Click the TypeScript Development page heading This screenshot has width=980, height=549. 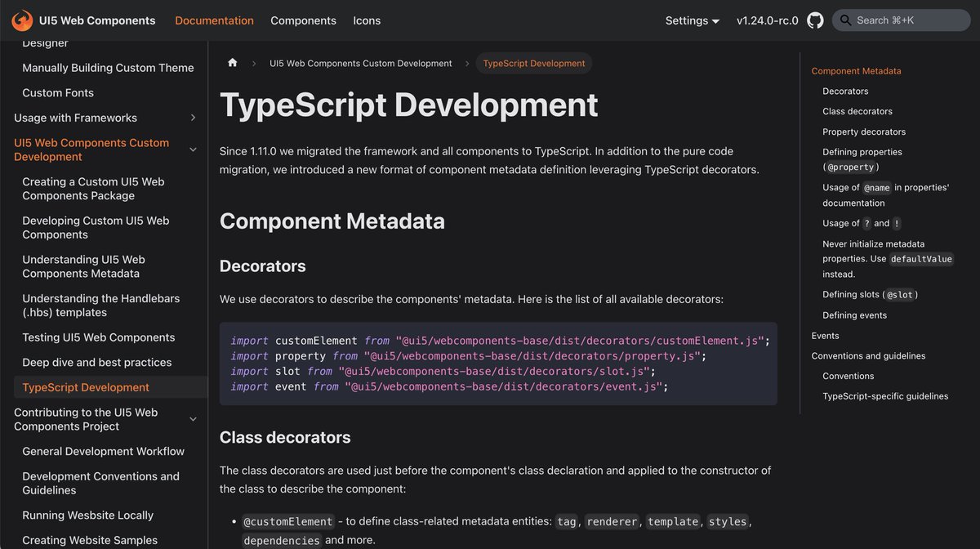point(409,105)
